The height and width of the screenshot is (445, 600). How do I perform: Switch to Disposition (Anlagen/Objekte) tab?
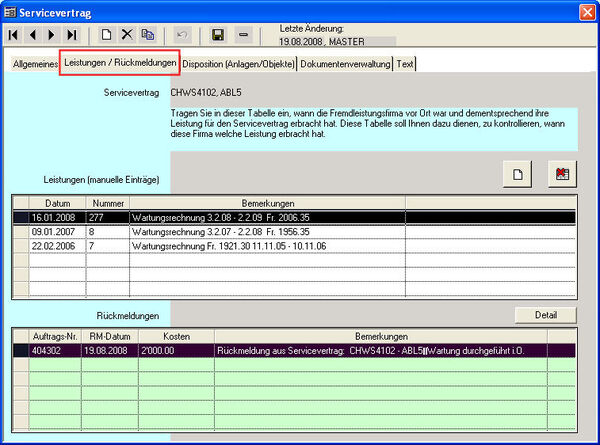coord(239,64)
